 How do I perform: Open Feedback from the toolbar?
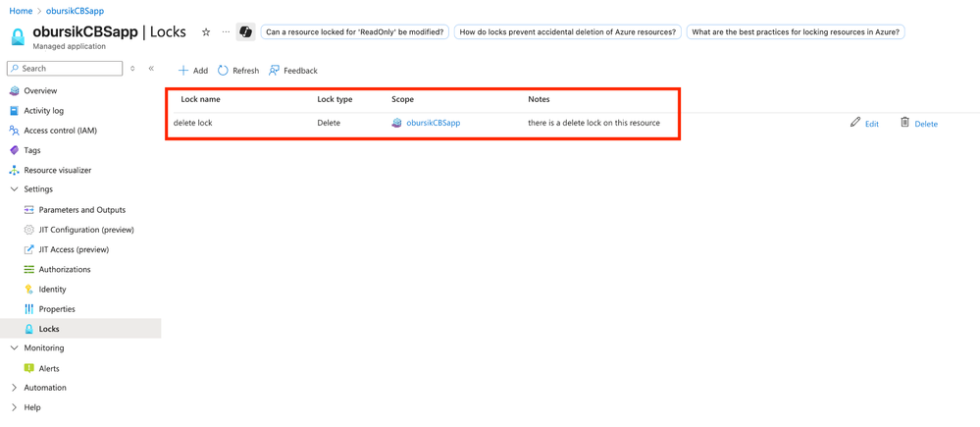coord(293,71)
